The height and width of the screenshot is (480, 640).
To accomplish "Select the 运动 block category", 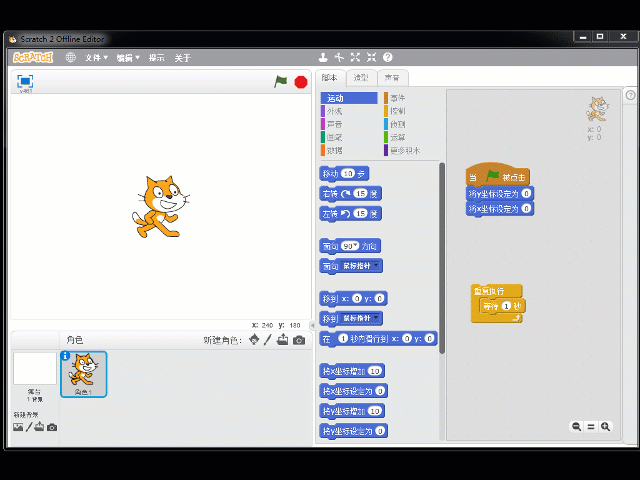I will (x=349, y=98).
